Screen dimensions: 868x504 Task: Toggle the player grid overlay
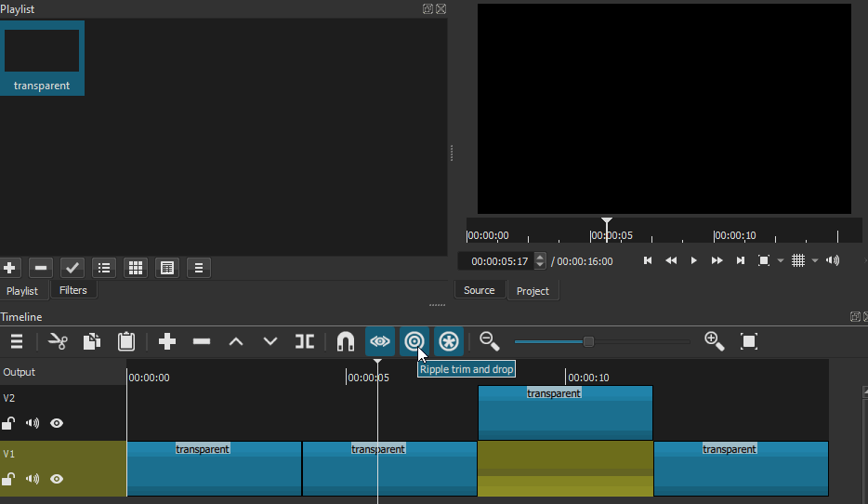(798, 260)
